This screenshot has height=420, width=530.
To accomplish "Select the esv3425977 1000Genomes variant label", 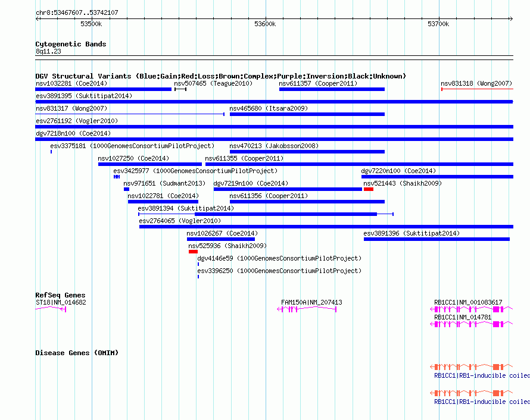I will point(195,171).
